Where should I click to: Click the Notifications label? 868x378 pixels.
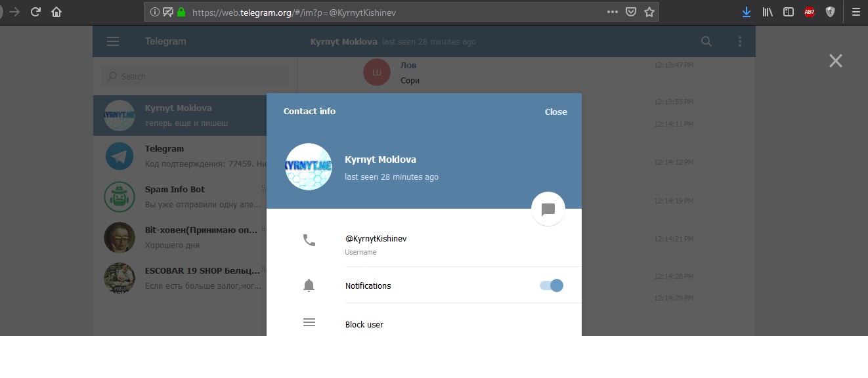[x=368, y=285]
